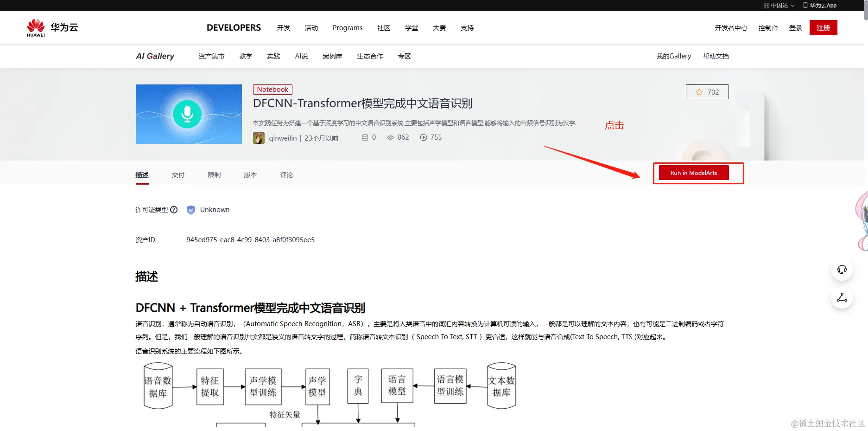Open the comments icon showing 0
868x431 pixels.
(x=366, y=137)
